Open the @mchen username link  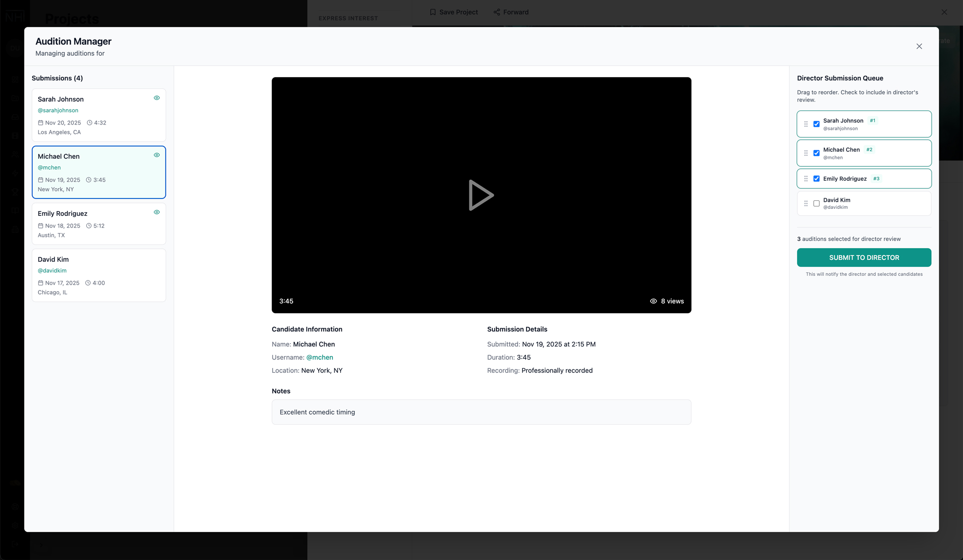(319, 357)
